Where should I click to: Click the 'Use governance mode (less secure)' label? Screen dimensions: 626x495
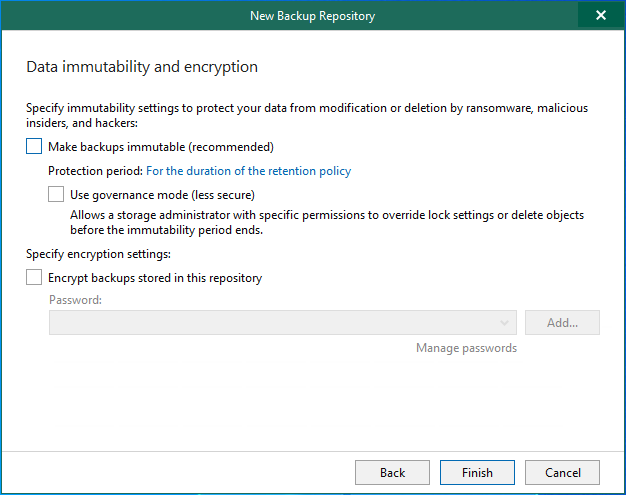(x=162, y=195)
